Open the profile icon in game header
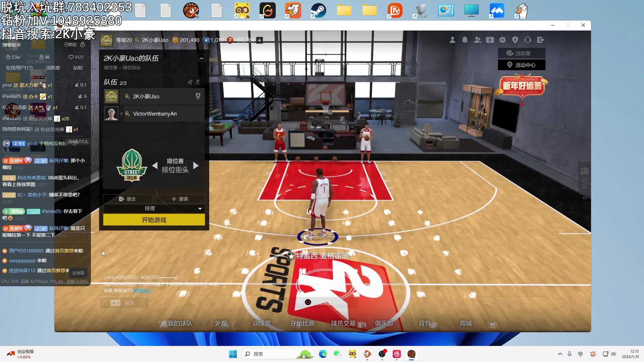Screen dimensions: 644x362 click(x=452, y=40)
